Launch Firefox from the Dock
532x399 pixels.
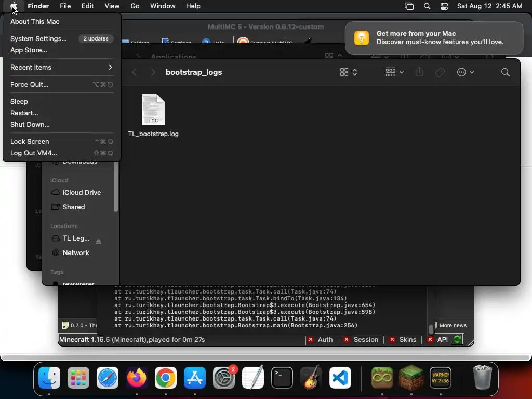[137, 378]
